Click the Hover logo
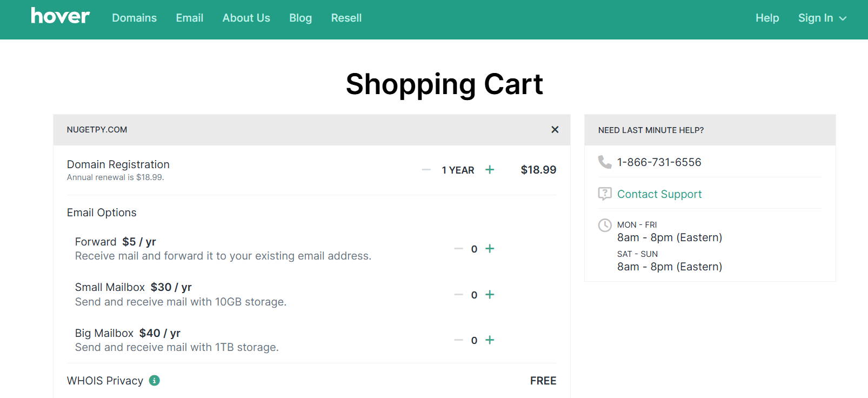The width and height of the screenshot is (868, 398). click(60, 16)
